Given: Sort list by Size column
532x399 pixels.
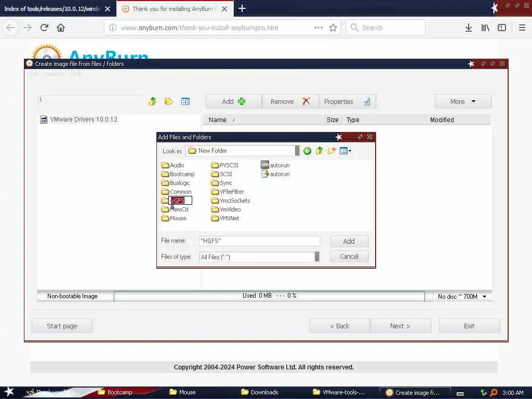Looking at the screenshot, I should [332, 120].
